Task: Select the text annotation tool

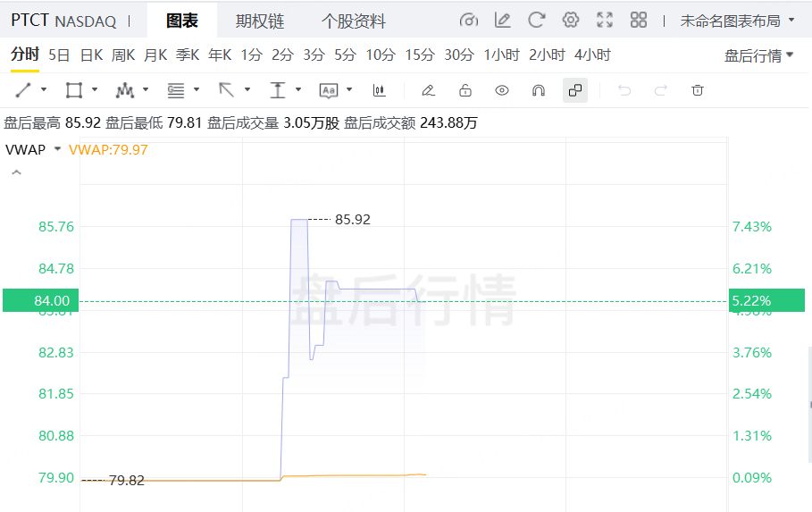Action: tap(329, 90)
